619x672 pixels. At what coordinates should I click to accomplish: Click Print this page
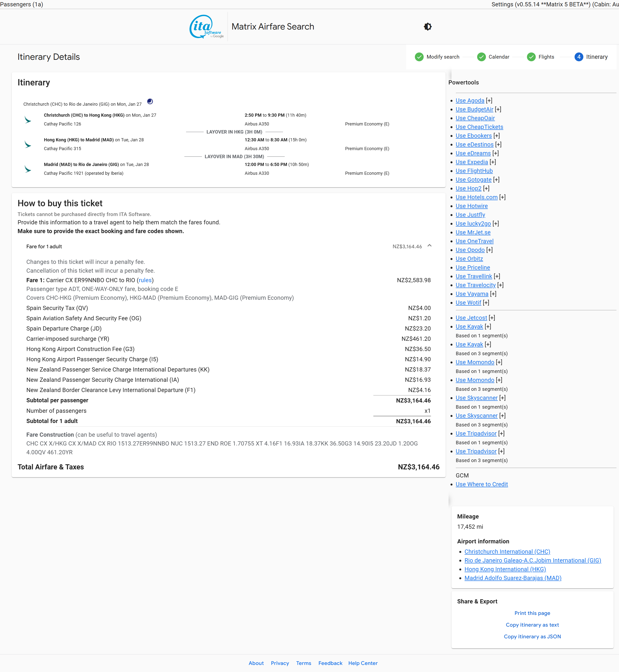point(532,613)
